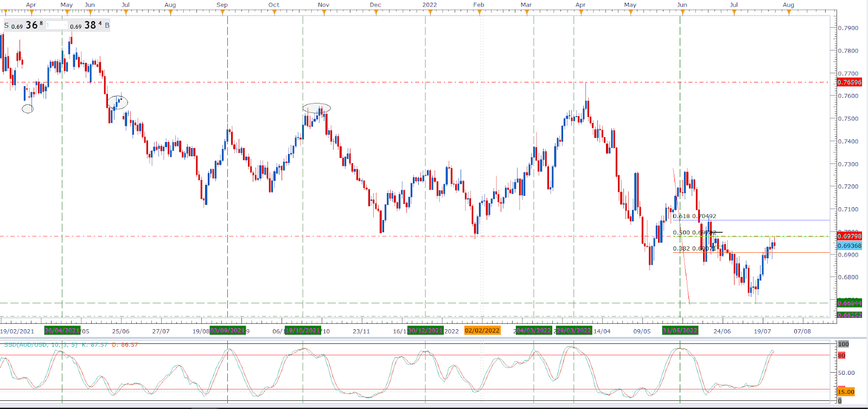Select the orange marker below Nov on top timeline
The width and height of the screenshot is (868, 409).
click(x=323, y=12)
